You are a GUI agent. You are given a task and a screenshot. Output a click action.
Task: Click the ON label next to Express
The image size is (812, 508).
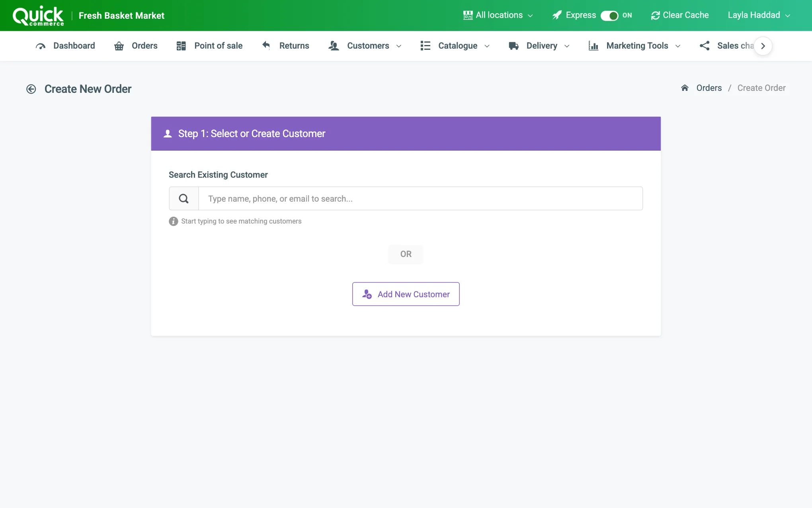point(627,15)
